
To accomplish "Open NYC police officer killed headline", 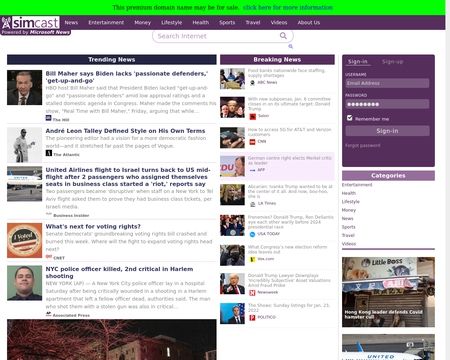I will point(119,272).
